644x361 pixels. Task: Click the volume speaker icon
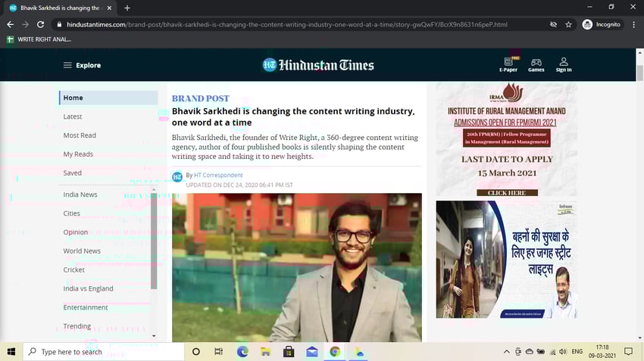(x=563, y=352)
